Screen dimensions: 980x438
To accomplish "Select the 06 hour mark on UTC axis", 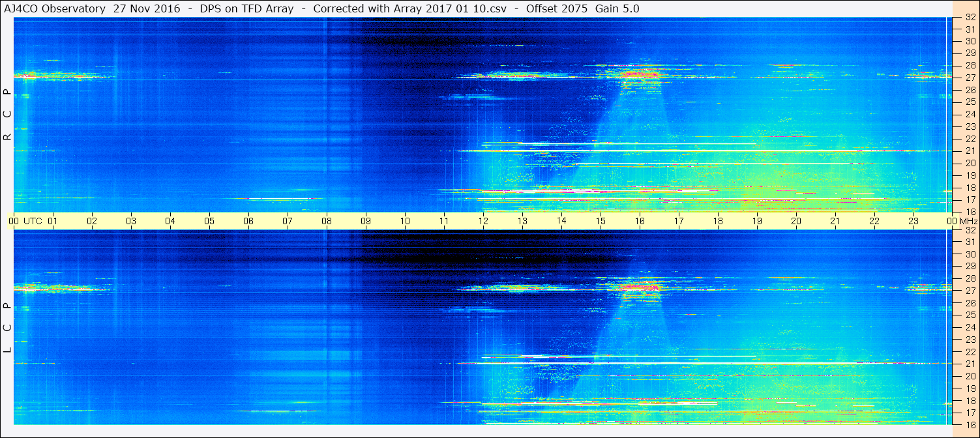I will (x=248, y=221).
